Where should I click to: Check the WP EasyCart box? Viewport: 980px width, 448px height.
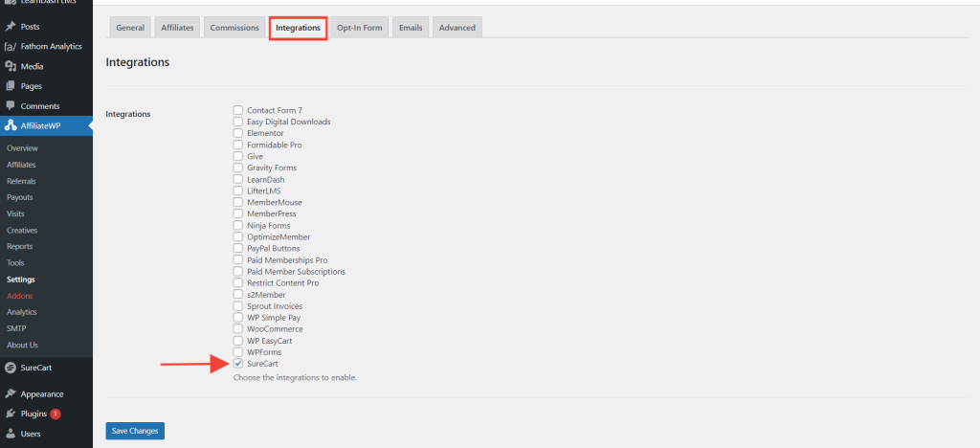coord(238,341)
